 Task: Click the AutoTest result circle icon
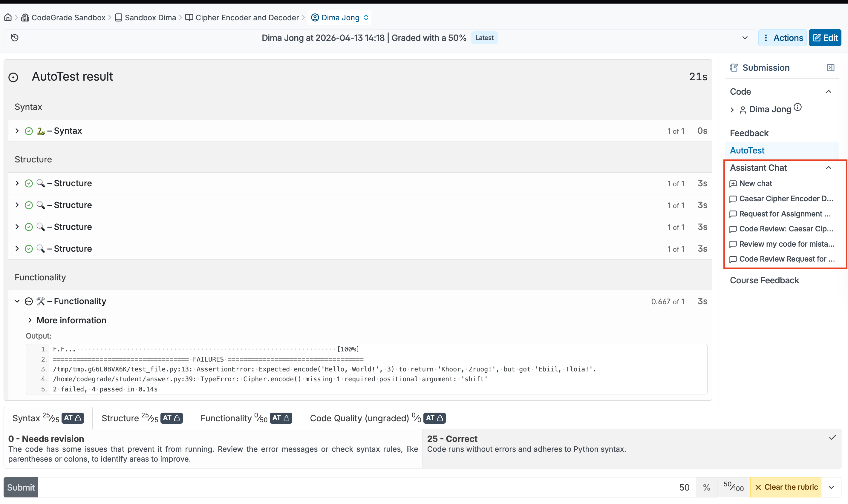tap(13, 77)
